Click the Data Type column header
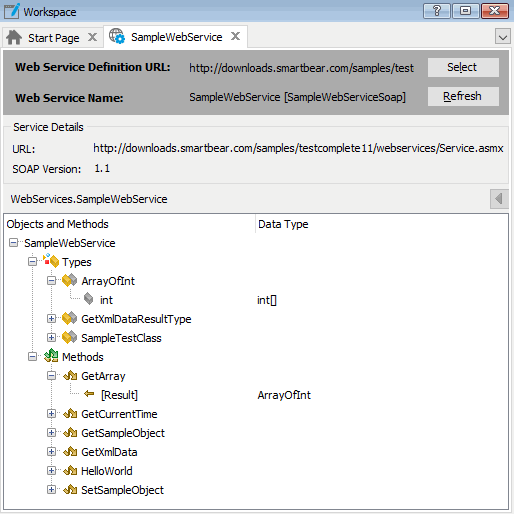This screenshot has width=514, height=514. 283,224
